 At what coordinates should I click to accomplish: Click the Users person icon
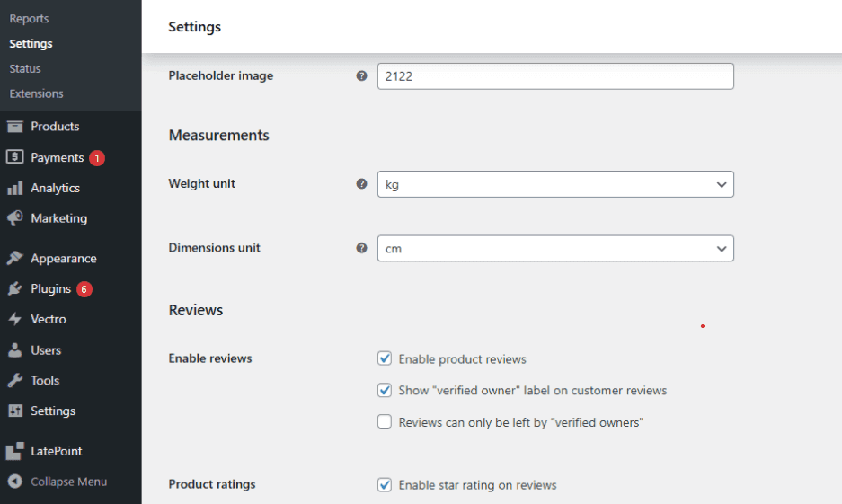(15, 350)
